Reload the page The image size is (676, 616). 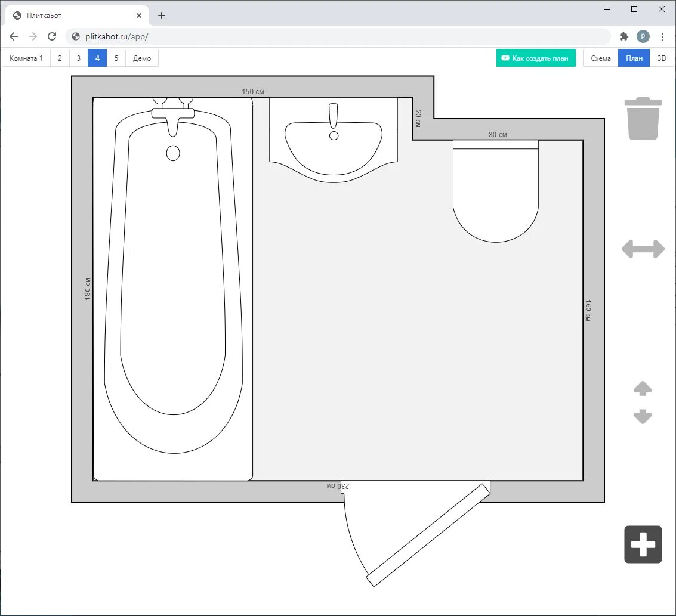52,36
